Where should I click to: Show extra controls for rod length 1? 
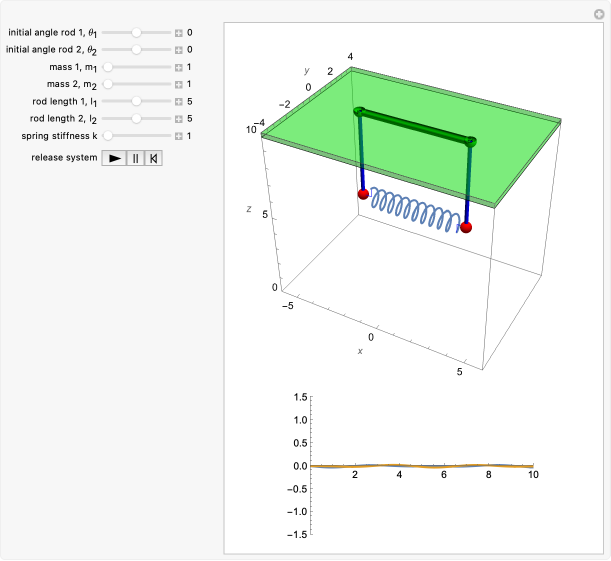(x=178, y=101)
